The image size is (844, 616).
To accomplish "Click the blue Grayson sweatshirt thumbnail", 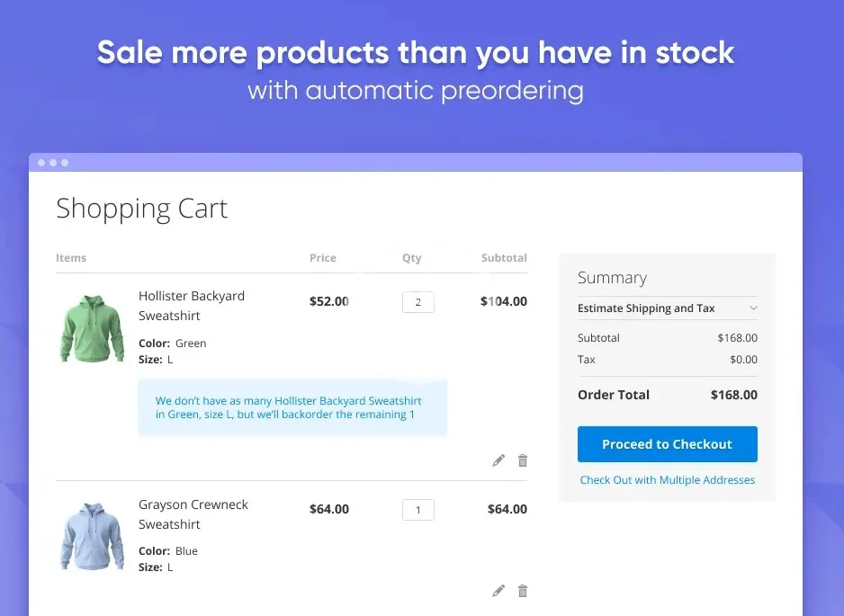I will pos(93,536).
